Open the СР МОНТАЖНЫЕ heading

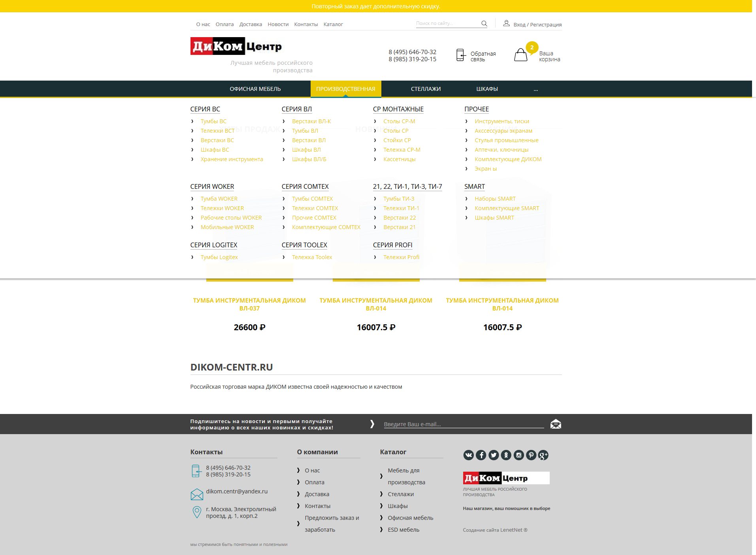coord(398,109)
